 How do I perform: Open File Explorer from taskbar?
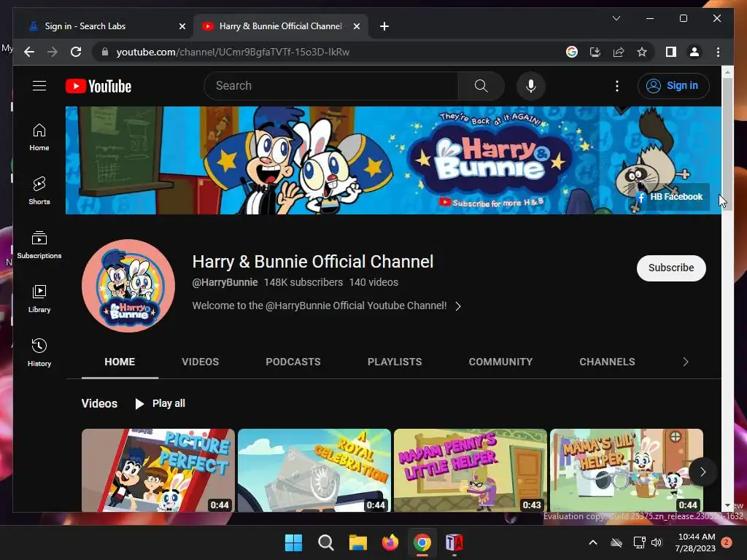click(357, 542)
